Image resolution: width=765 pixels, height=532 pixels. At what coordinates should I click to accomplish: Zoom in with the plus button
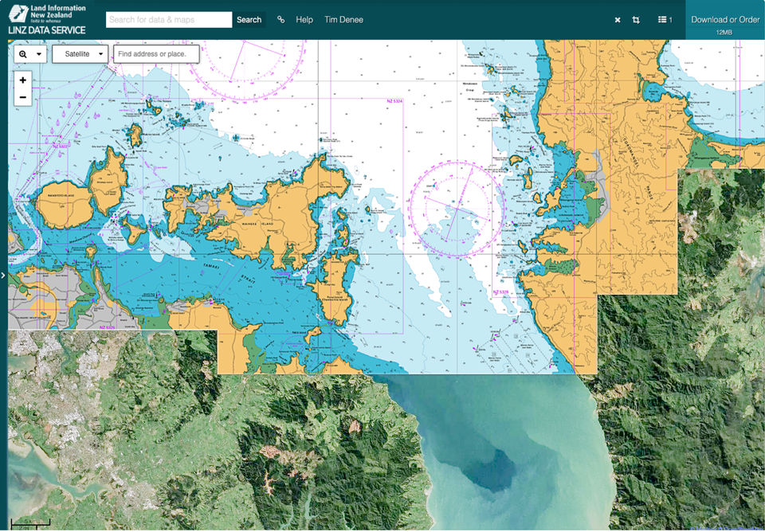click(23, 80)
